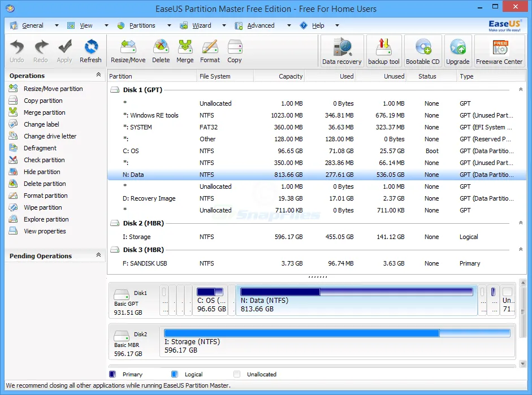
Task: Sort by the Unused column header
Action: click(381, 76)
